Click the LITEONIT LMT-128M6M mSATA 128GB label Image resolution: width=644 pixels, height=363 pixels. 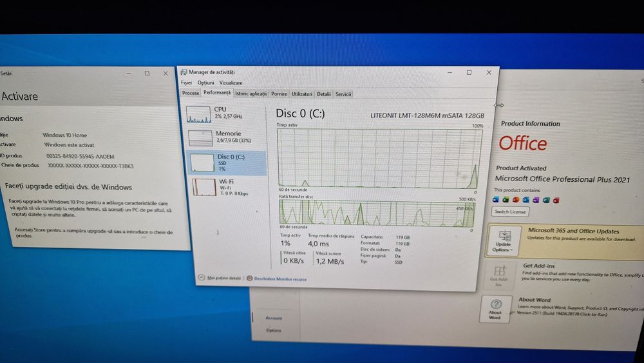(x=427, y=115)
